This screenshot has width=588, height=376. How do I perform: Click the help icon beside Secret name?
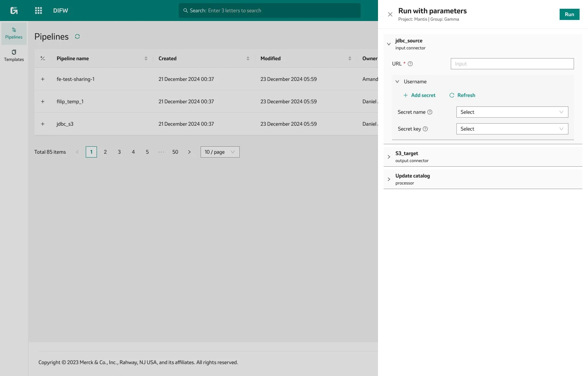coord(430,112)
